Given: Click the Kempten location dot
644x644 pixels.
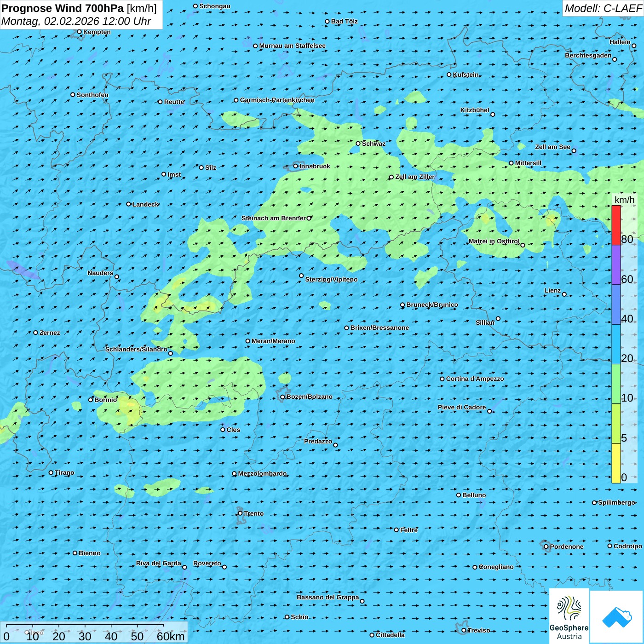Looking at the screenshot, I should [80, 32].
